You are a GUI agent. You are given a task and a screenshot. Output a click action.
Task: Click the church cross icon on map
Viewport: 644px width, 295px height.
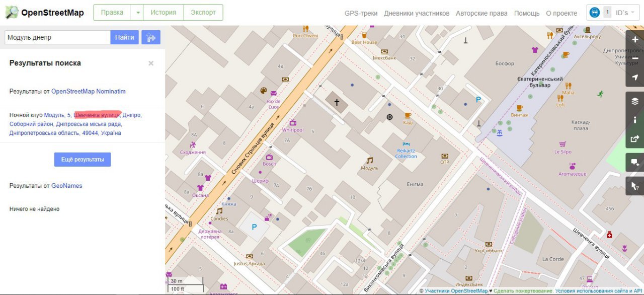coord(337,102)
